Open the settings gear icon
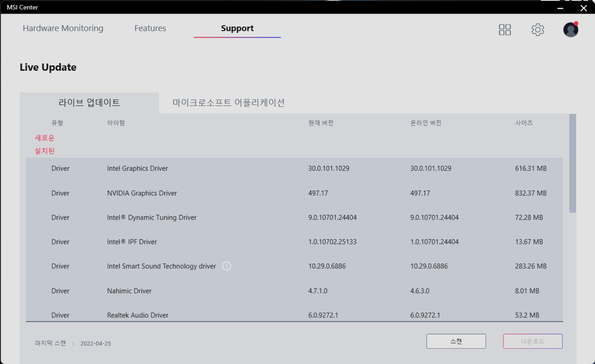595x364 pixels. (538, 30)
